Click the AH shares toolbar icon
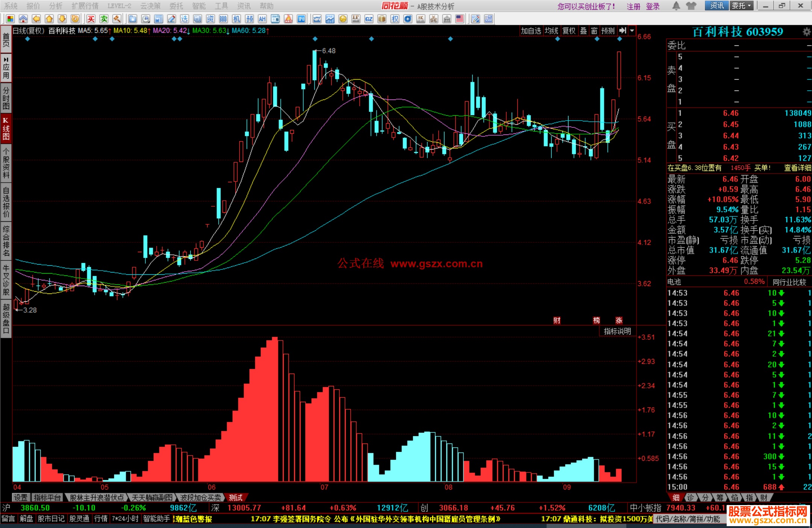This screenshot has height=528, width=812. click(262, 19)
